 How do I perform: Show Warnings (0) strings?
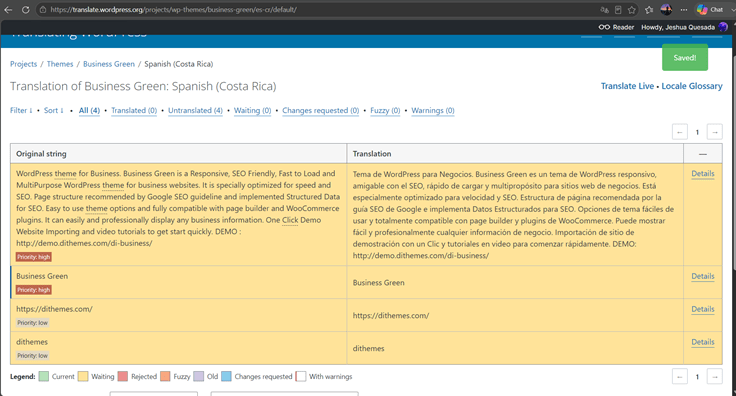[x=433, y=110]
